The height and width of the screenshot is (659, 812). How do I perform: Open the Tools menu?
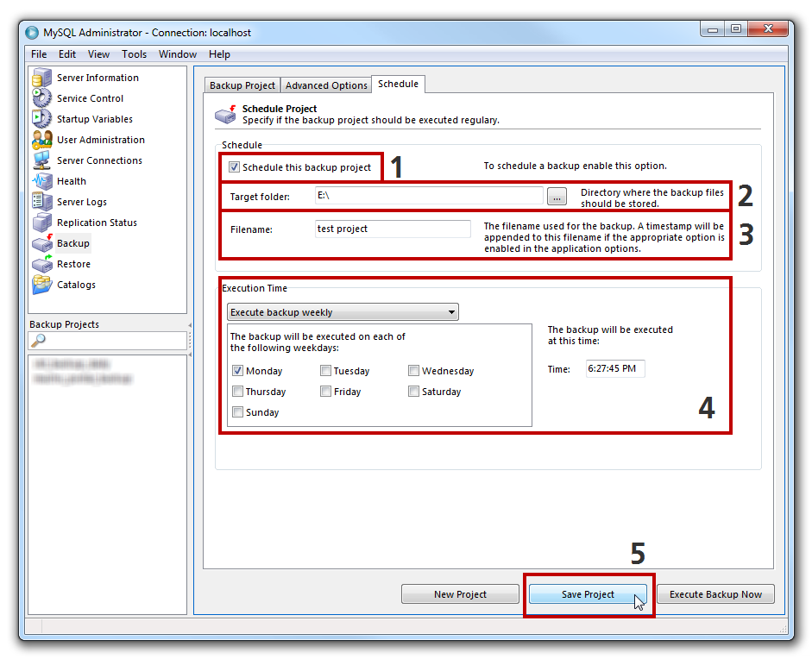pos(134,54)
